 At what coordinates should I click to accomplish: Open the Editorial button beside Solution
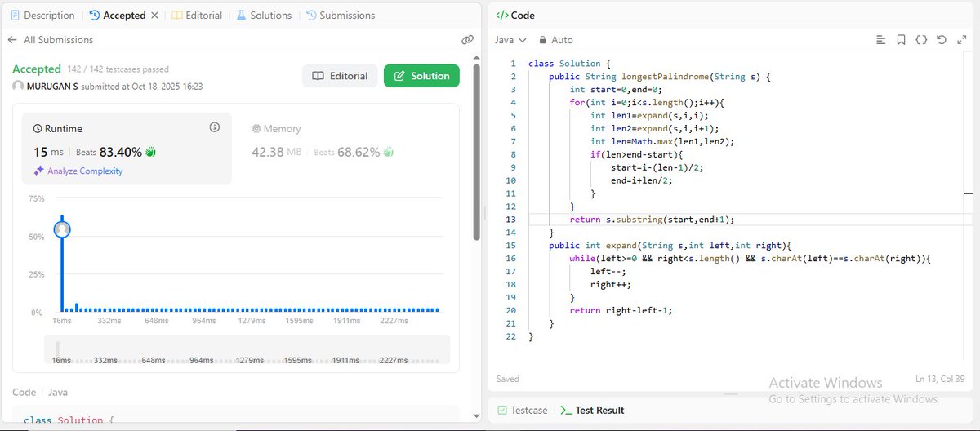click(340, 76)
